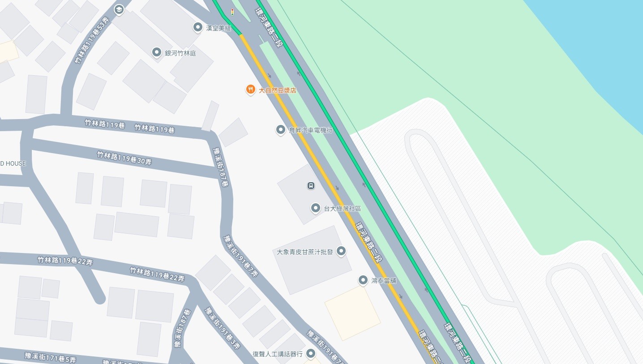The image size is (643, 364).
Task: Click the 竹林路119巷30弄 street label
Action: pos(124,158)
